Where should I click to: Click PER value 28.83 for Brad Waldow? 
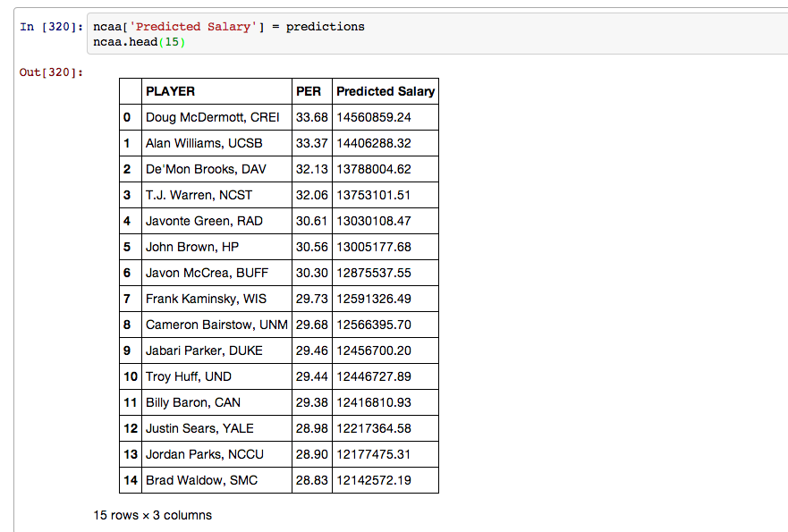tap(312, 480)
